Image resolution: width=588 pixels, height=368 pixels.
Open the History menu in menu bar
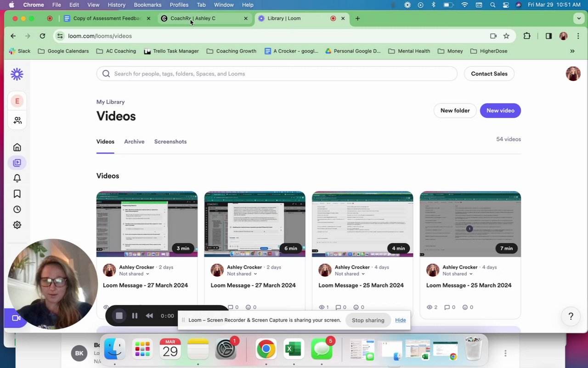coord(116,5)
